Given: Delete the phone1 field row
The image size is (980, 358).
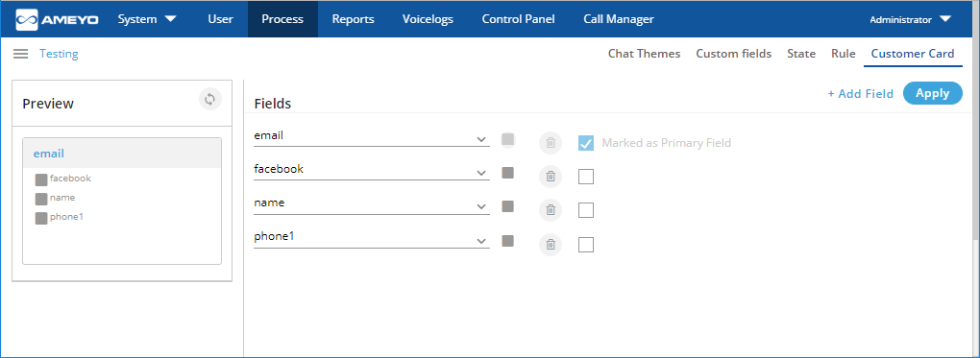Looking at the screenshot, I should (x=551, y=245).
